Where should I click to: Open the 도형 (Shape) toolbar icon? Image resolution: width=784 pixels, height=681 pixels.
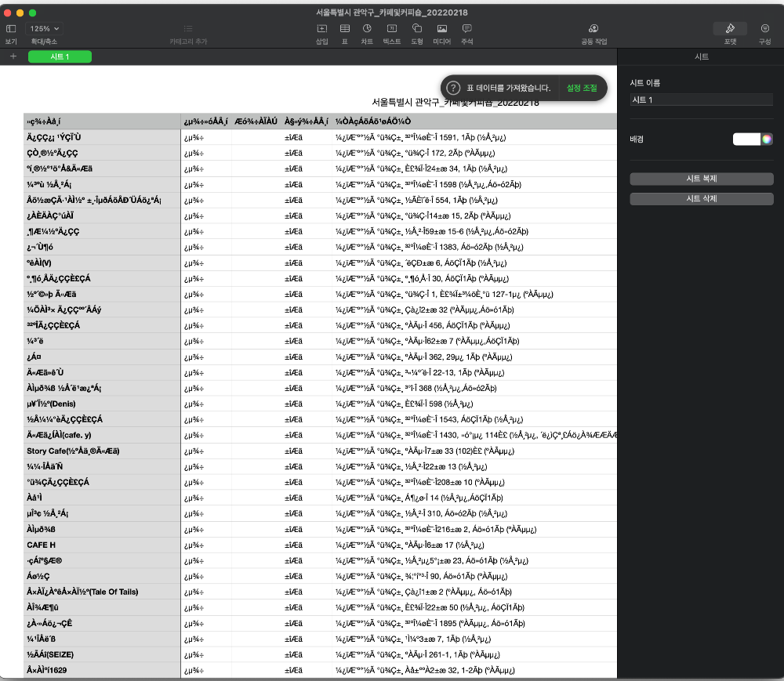(417, 28)
